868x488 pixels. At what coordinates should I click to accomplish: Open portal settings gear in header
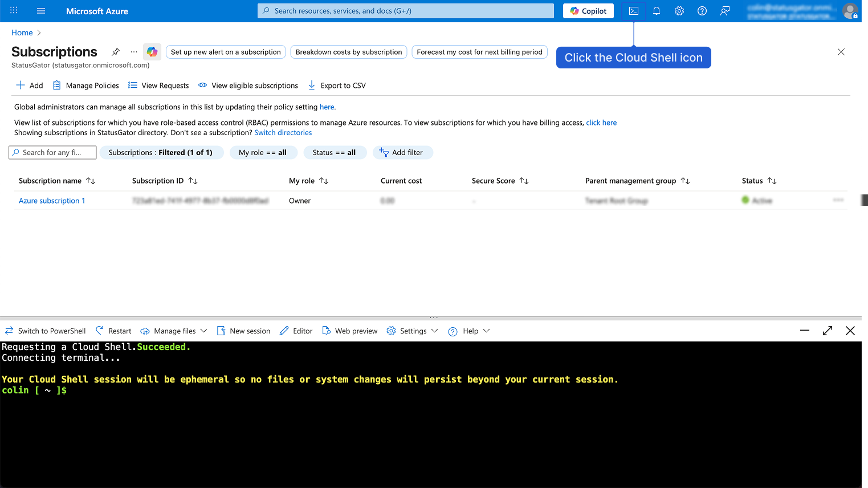pyautogui.click(x=679, y=11)
